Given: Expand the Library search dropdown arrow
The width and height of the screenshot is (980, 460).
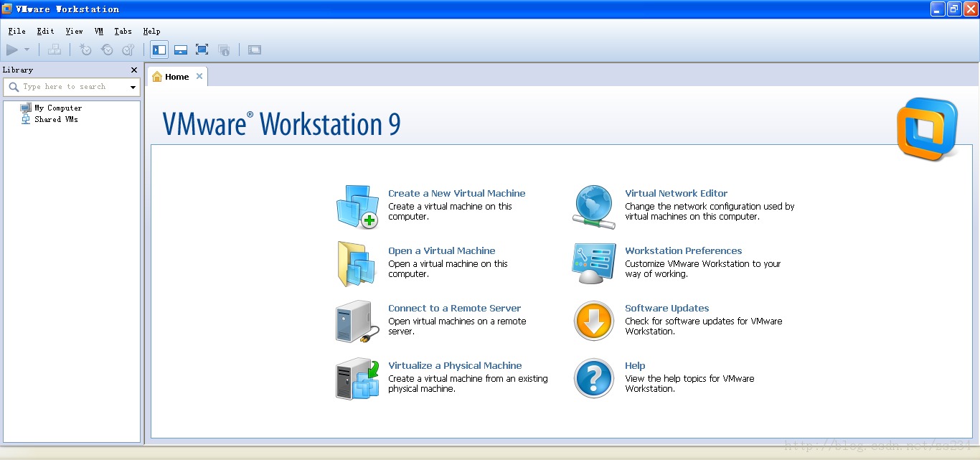Looking at the screenshot, I should pos(133,88).
